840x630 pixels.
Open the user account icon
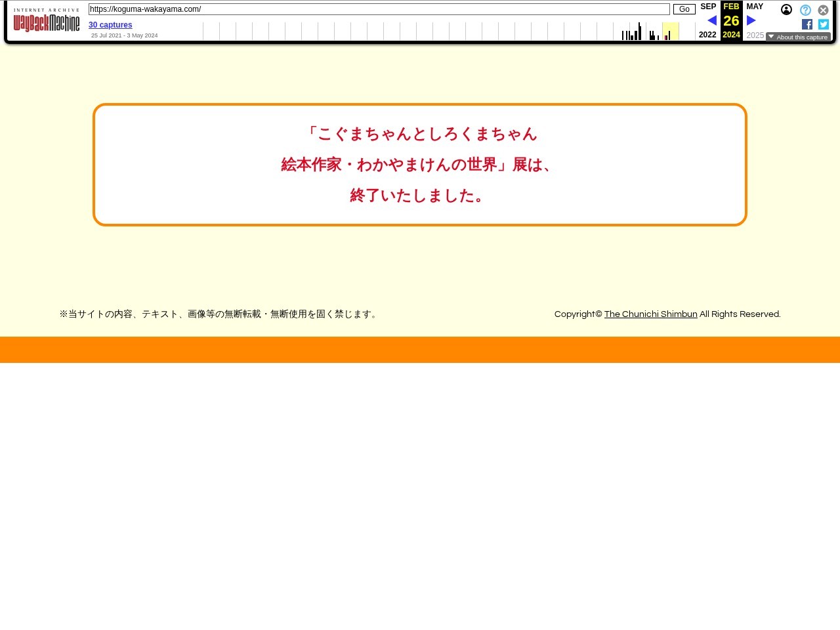pyautogui.click(x=786, y=10)
